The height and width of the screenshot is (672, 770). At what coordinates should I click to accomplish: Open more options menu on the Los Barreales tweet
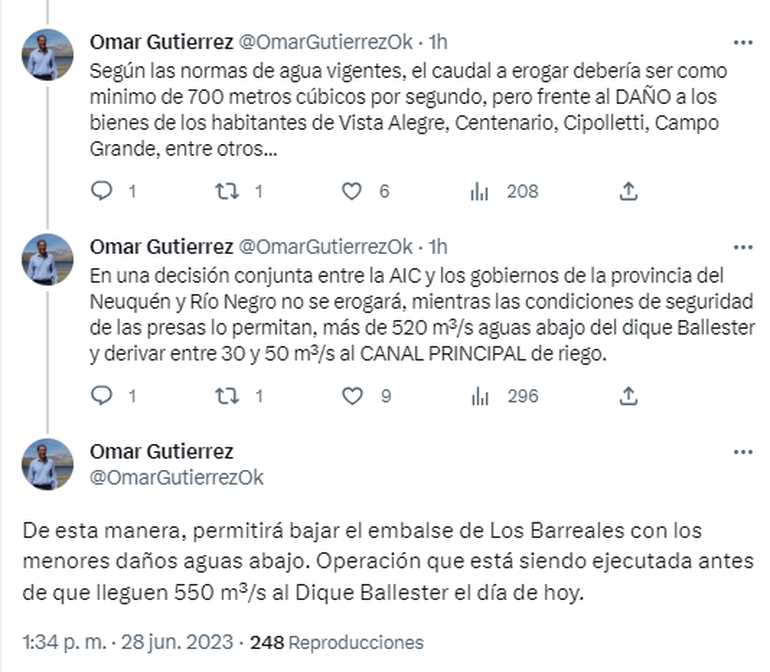pos(742,453)
